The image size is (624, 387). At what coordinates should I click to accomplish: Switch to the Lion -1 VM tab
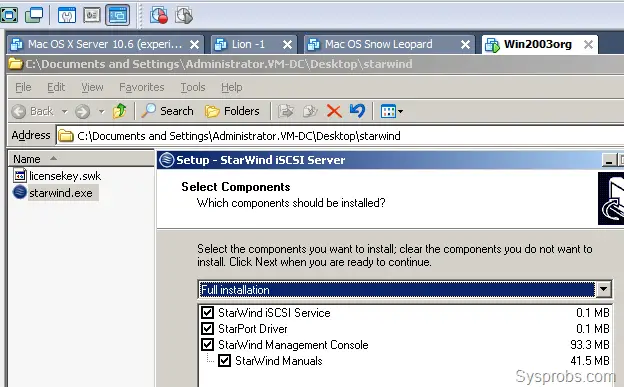click(x=248, y=44)
